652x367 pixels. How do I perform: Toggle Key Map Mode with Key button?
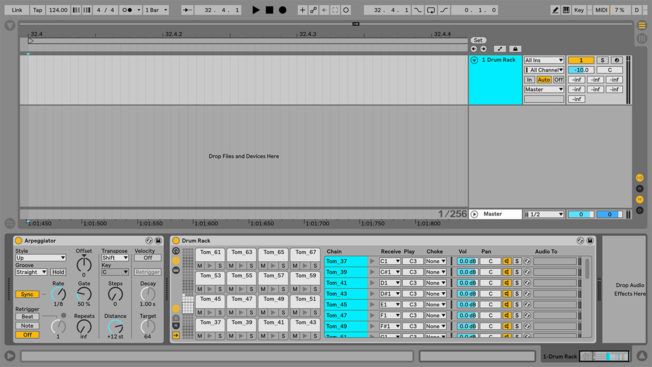(579, 10)
